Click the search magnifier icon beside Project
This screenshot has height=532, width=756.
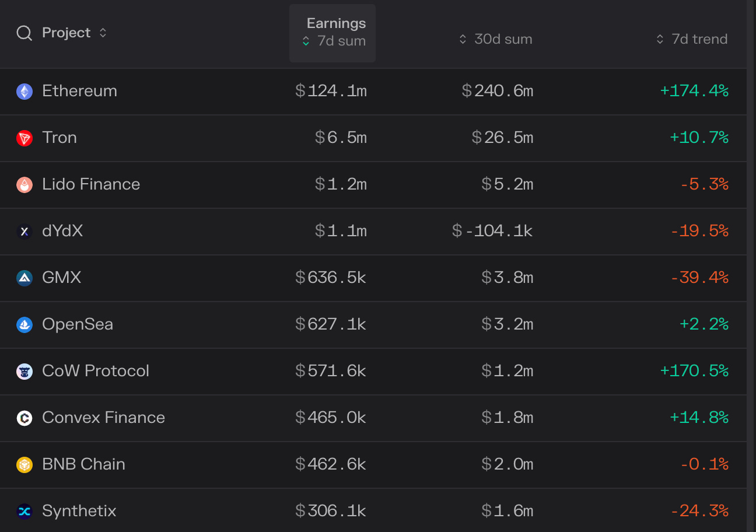(24, 33)
